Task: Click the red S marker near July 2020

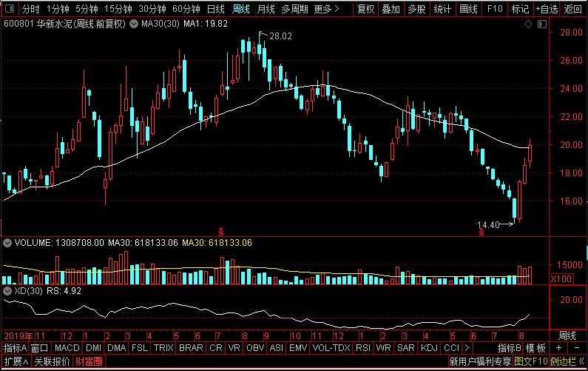Action: coord(481,232)
